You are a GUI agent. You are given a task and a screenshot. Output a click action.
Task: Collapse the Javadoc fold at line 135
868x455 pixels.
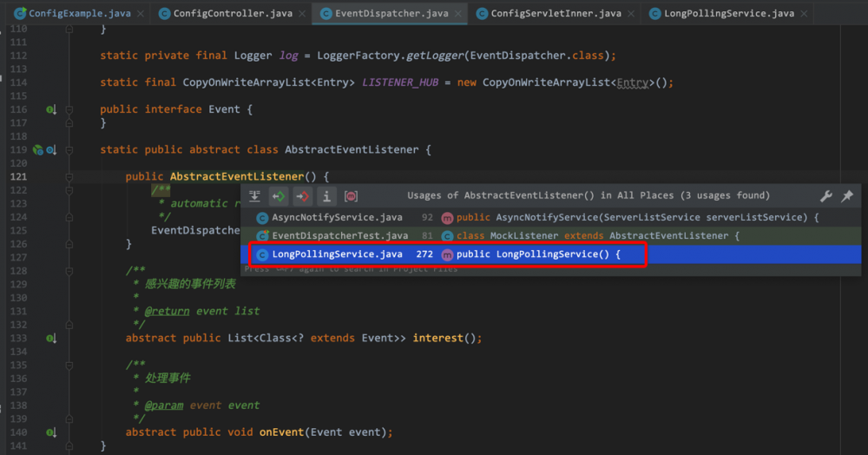(69, 366)
